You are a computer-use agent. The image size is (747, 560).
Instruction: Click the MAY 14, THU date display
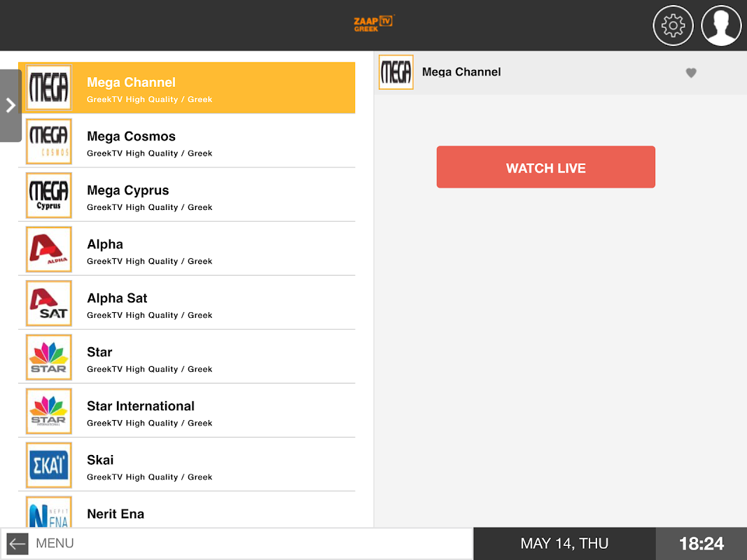pyautogui.click(x=564, y=543)
